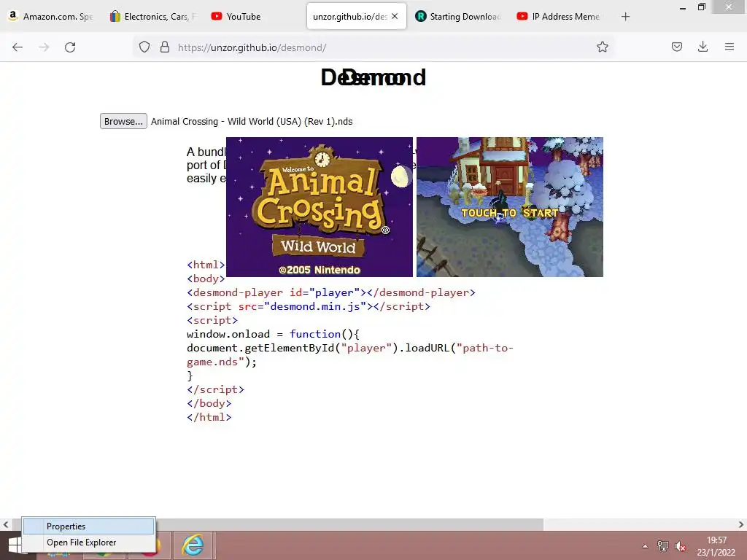The width and height of the screenshot is (747, 560).
Task: Click the horizontal scrollbar right arrow
Action: 741,524
